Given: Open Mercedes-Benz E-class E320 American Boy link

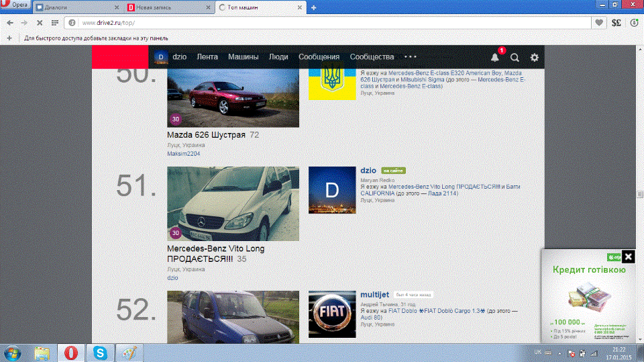Looking at the screenshot, I should coord(445,73).
